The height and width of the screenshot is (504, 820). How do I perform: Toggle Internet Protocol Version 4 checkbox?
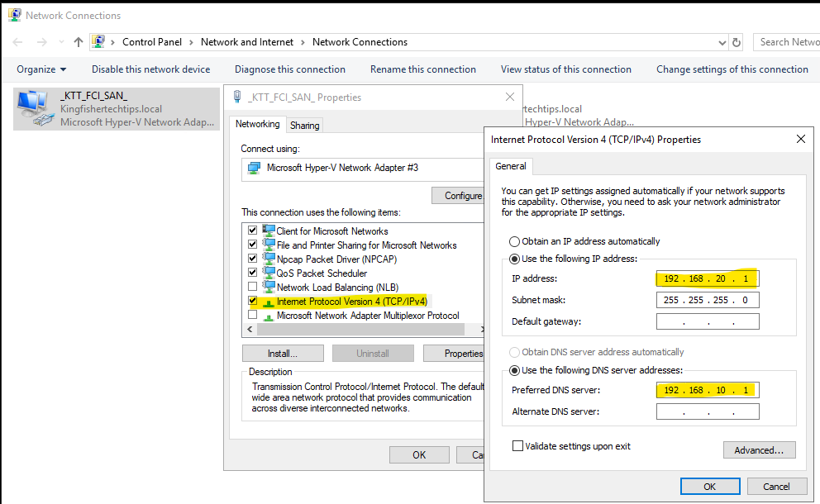coord(253,301)
